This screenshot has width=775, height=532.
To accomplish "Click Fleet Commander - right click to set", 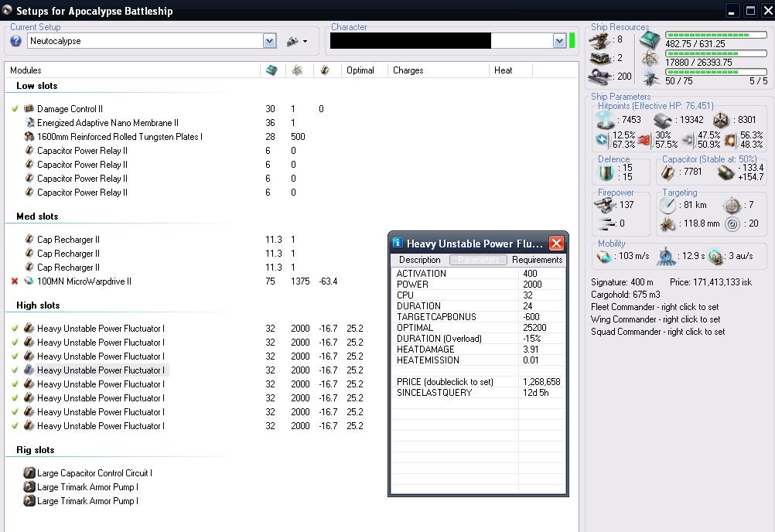I will pos(655,307).
